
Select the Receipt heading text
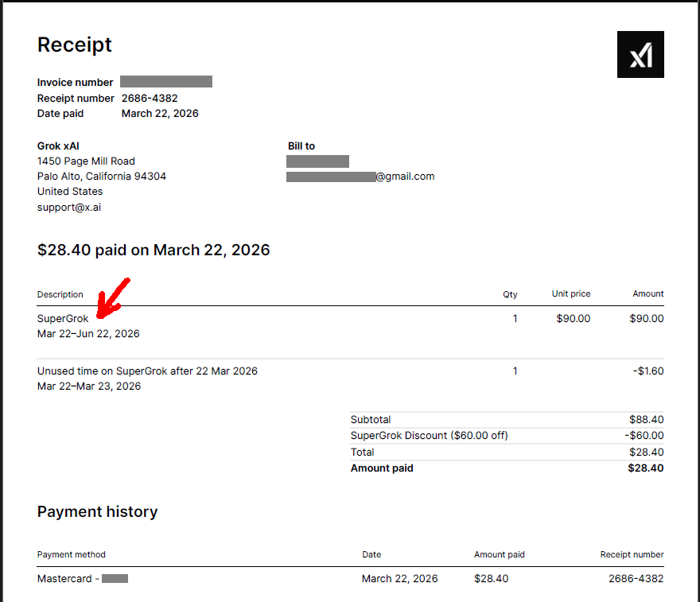click(x=75, y=45)
